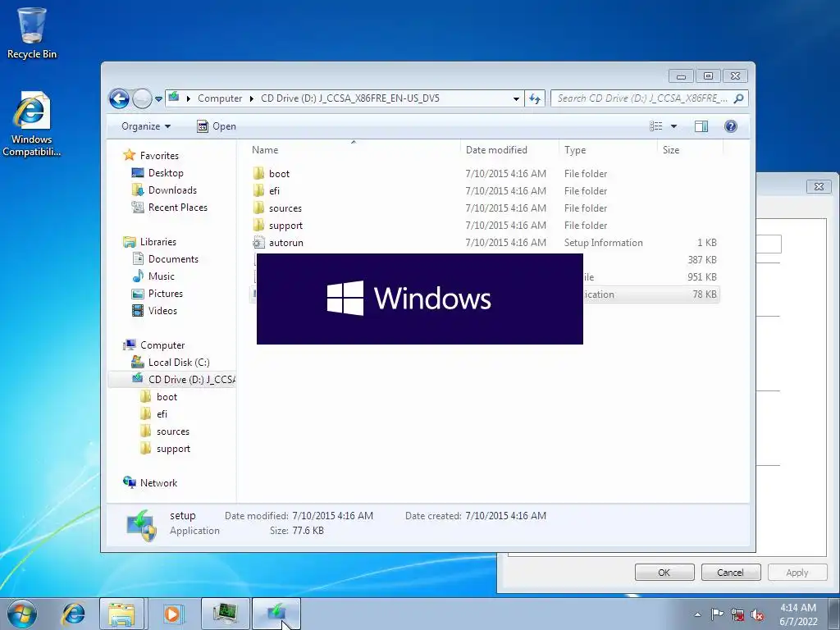Click the CD Drive (D:) breadcrumb segment

349,98
